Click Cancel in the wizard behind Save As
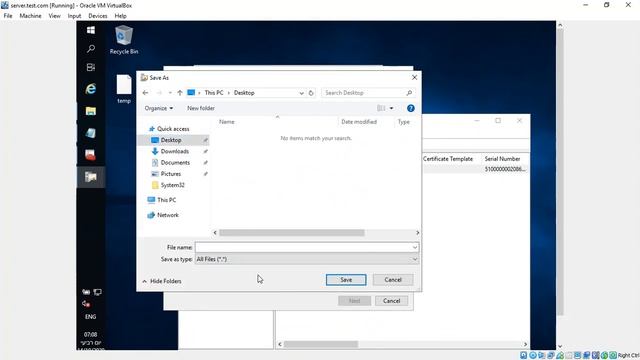This screenshot has width=640, height=360. coord(391,301)
